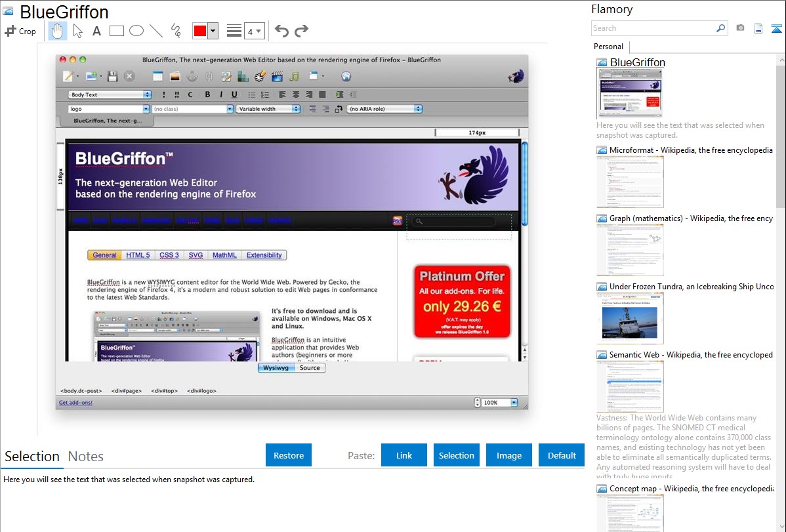Viewport: 786px width, 532px height.
Task: Click the globe browse icon in snapshot
Action: pyautogui.click(x=346, y=76)
